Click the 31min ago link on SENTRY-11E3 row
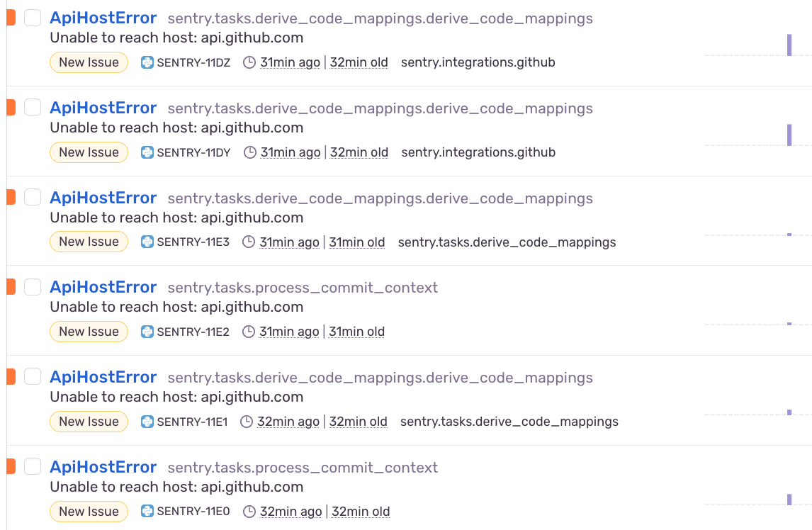This screenshot has width=812, height=530. [289, 242]
